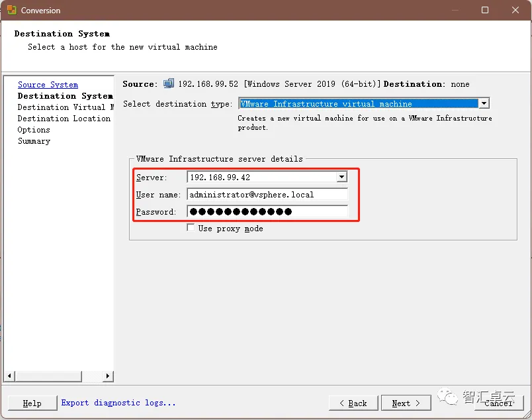Select the Options step in sidebar
The image size is (532, 420).
34,130
